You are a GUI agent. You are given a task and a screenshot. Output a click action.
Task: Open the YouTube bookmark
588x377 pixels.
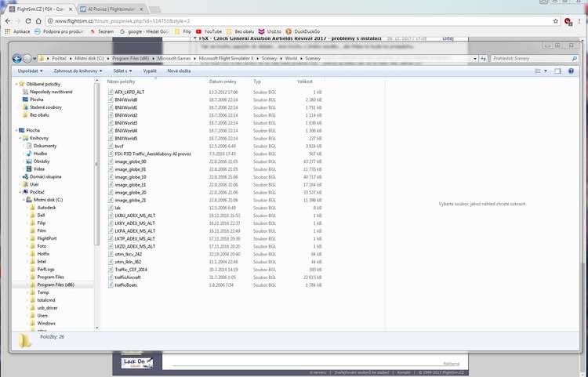[x=209, y=31]
